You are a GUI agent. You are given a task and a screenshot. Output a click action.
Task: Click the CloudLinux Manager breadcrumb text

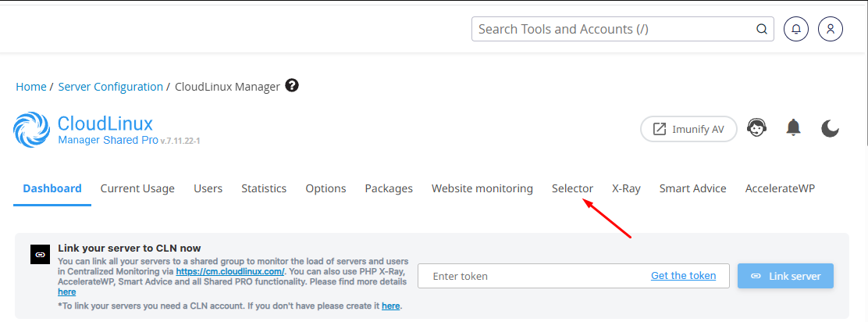click(227, 87)
